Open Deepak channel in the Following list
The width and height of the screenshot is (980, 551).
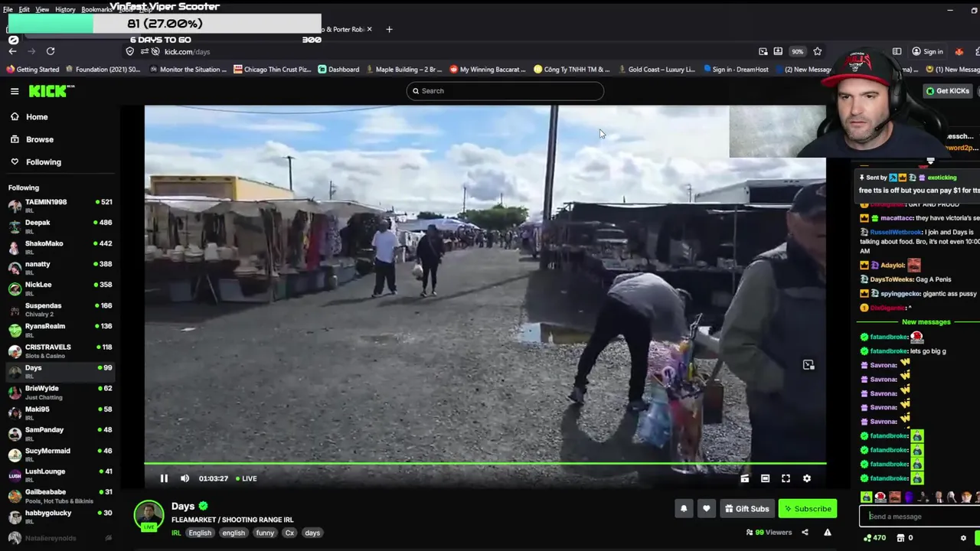(60, 226)
